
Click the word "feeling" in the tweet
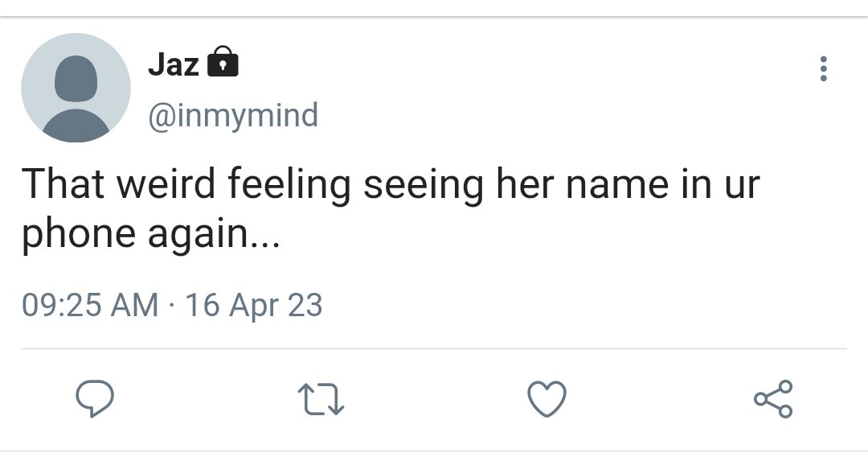289,186
